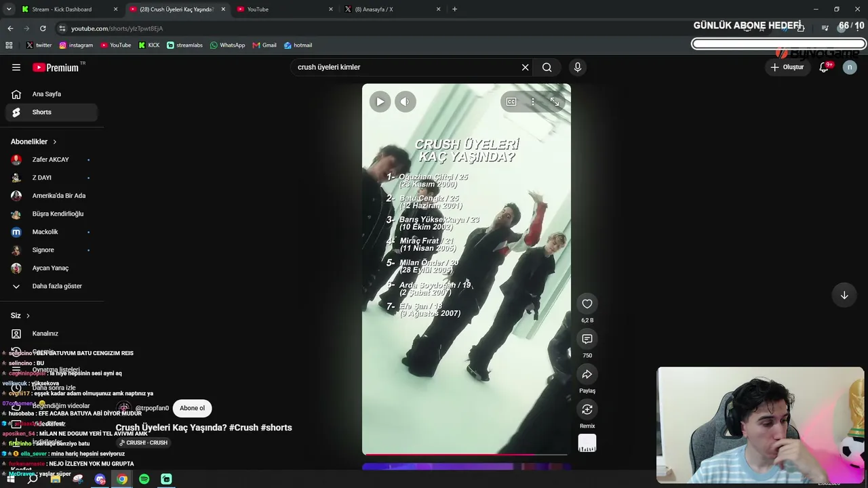Open the notifications bell

click(824, 67)
